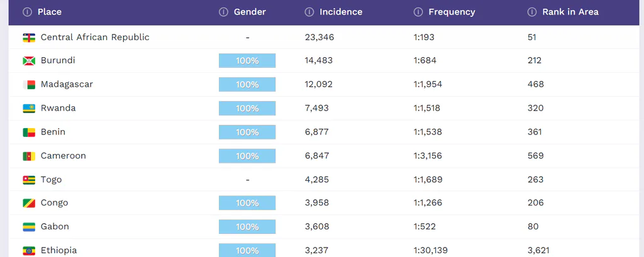Select rank value 51
The width and height of the screenshot is (644, 257).
click(x=532, y=37)
